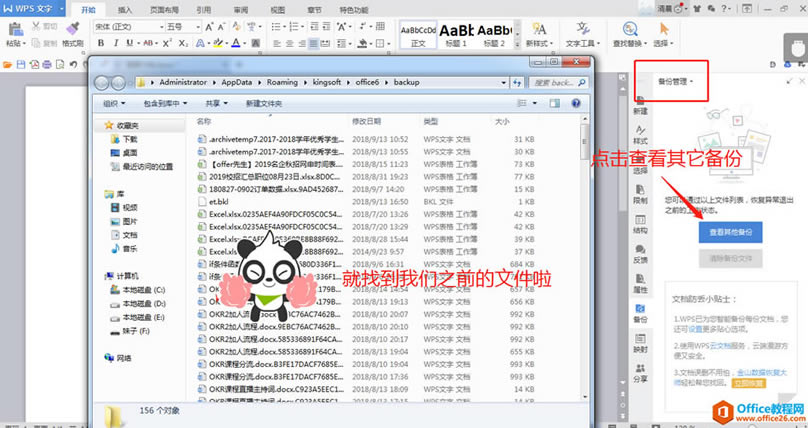Expand the WPS 文字 application menu arrow

point(62,8)
